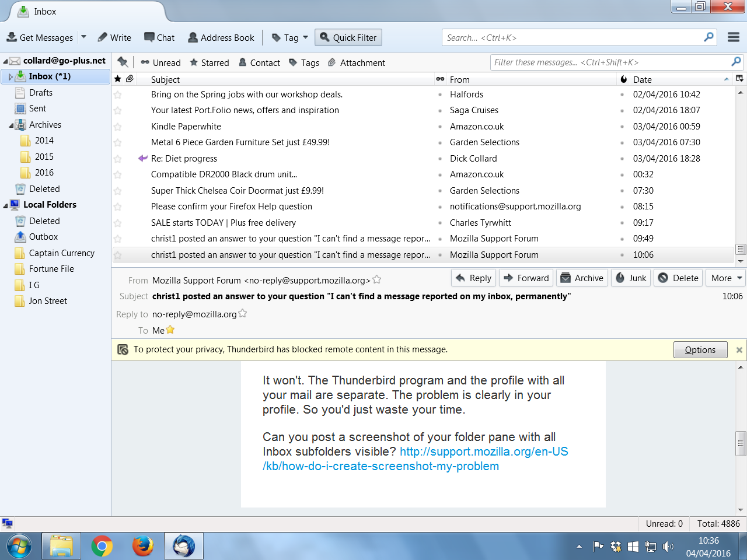Viewport: 747px width, 560px height.
Task: Sort by the junk status flame column icon
Action: click(x=623, y=79)
